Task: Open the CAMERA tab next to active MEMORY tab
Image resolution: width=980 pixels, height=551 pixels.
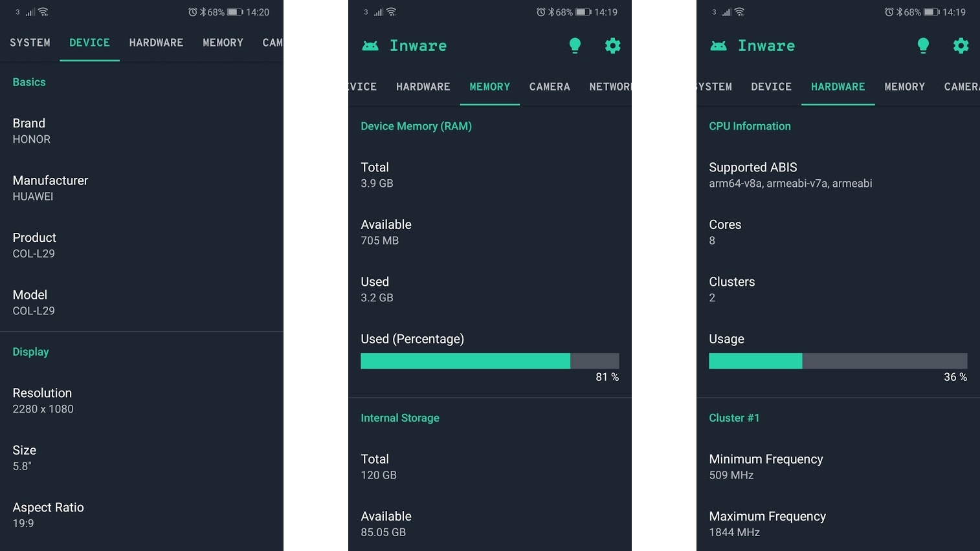Action: click(x=550, y=87)
